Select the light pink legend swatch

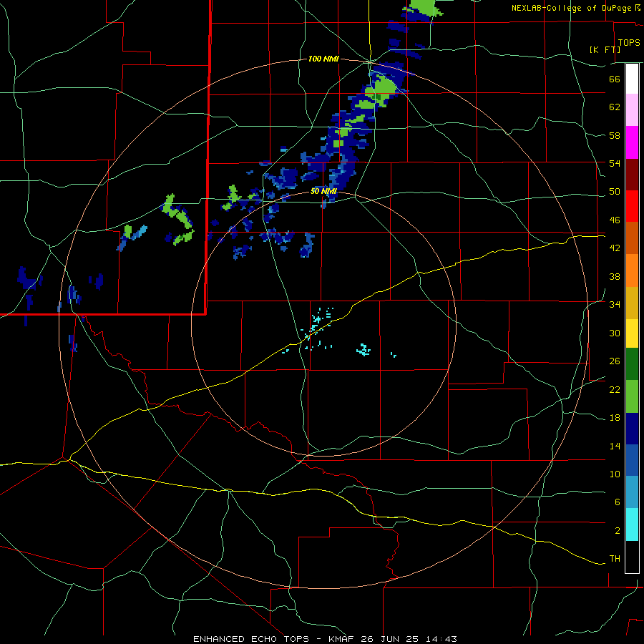[x=632, y=110]
